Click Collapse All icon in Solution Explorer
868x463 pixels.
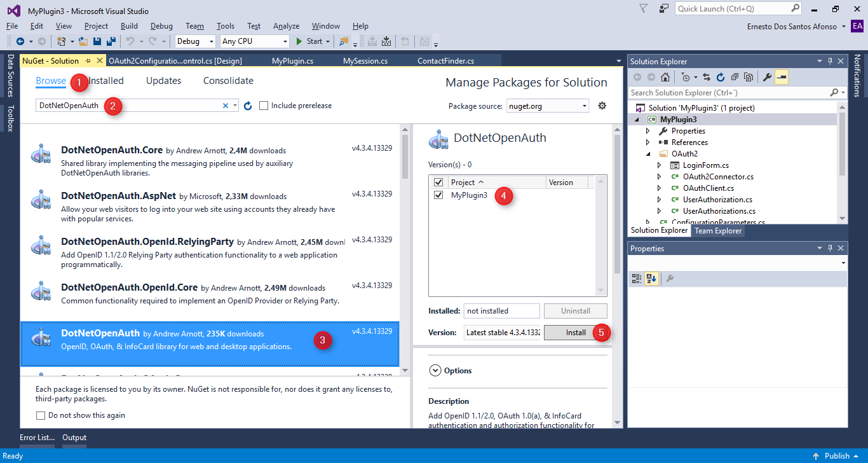735,77
